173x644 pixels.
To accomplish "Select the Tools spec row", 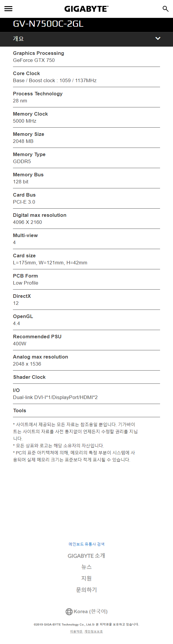I will tap(86, 410).
